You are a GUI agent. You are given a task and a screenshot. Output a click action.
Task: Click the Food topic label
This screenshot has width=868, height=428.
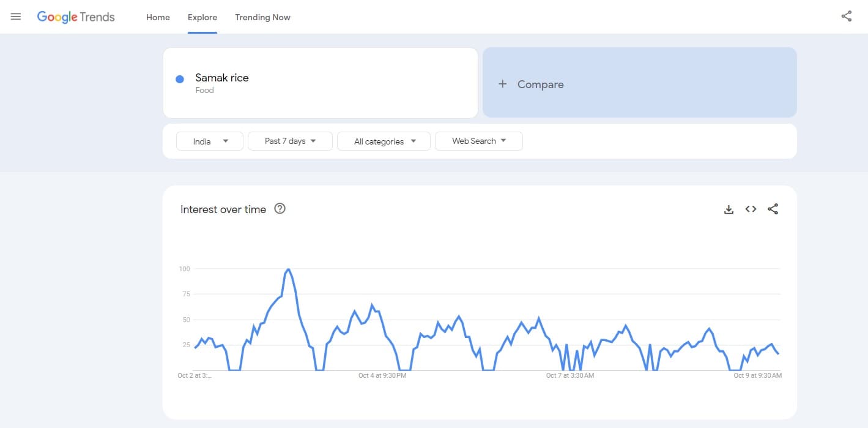(x=204, y=91)
